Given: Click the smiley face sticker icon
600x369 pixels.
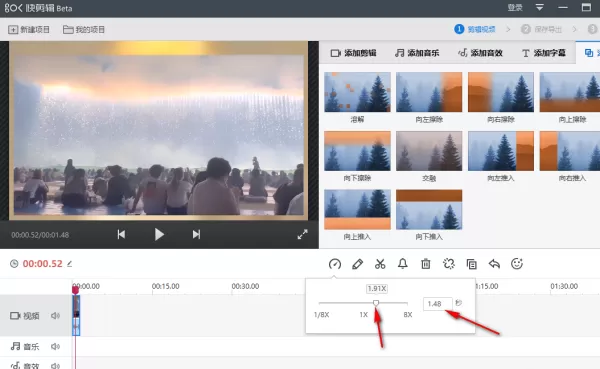Looking at the screenshot, I should tap(517, 264).
